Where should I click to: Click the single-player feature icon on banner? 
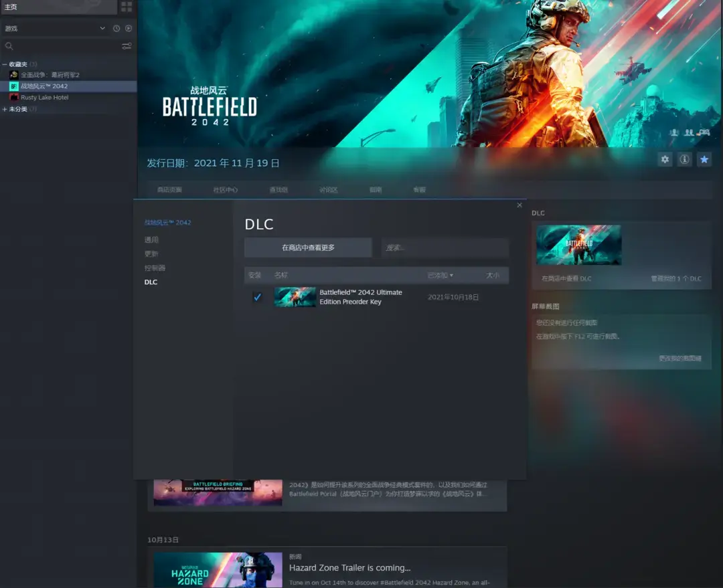click(x=674, y=132)
